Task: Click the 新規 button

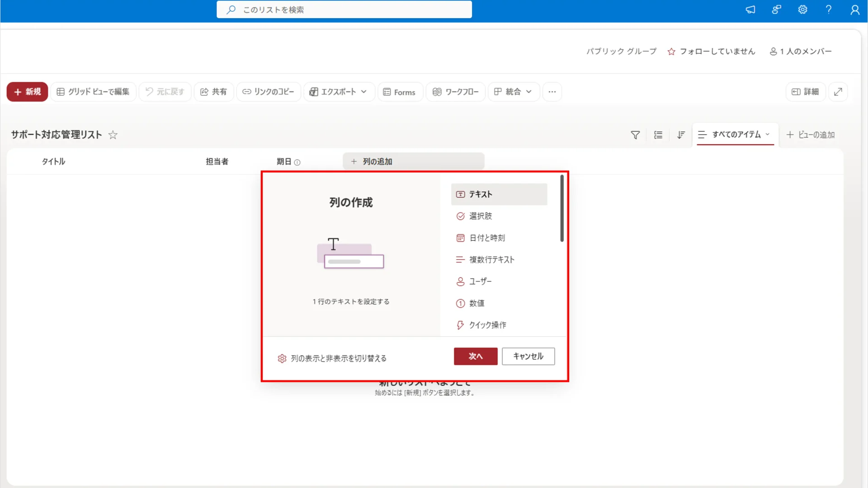Action: [x=27, y=92]
